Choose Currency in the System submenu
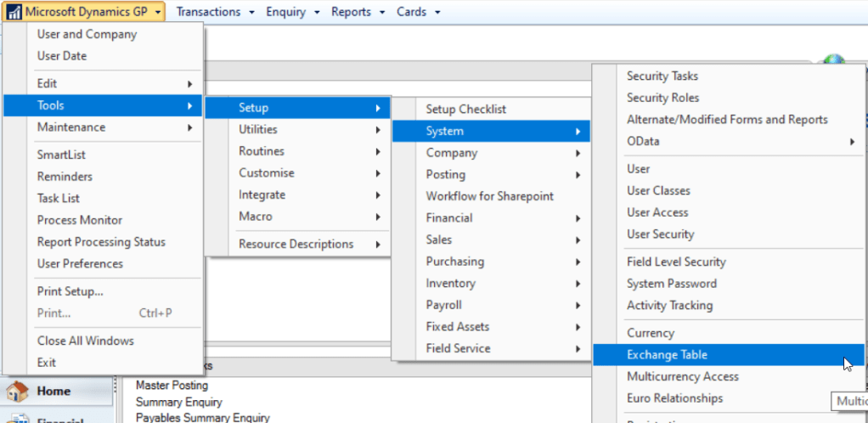Viewport: 868px width, 423px height. click(x=651, y=333)
